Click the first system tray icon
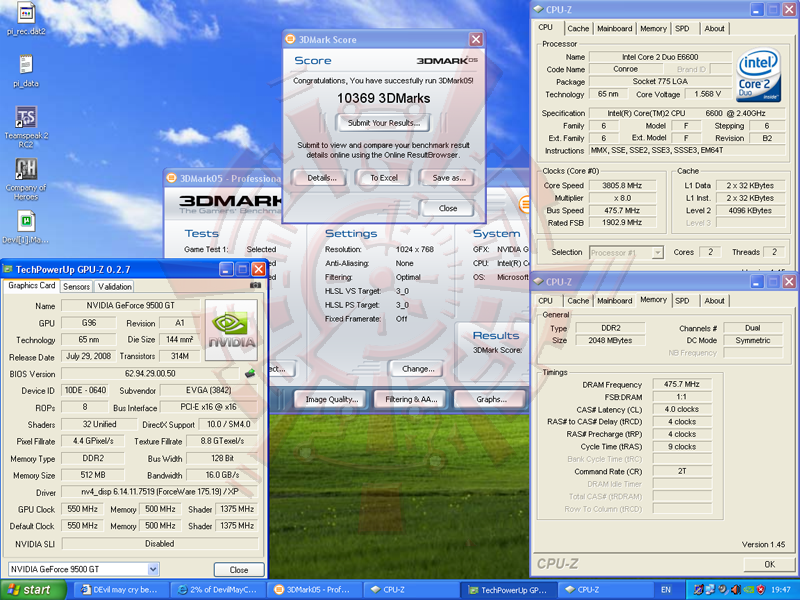This screenshot has width=800, height=600. click(698, 590)
